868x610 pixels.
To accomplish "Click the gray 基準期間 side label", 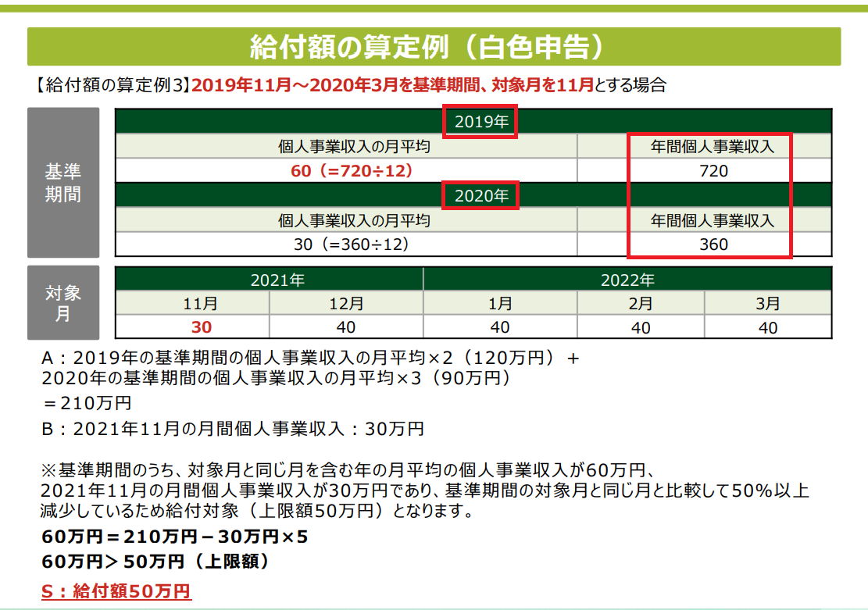I will pos(63,183).
